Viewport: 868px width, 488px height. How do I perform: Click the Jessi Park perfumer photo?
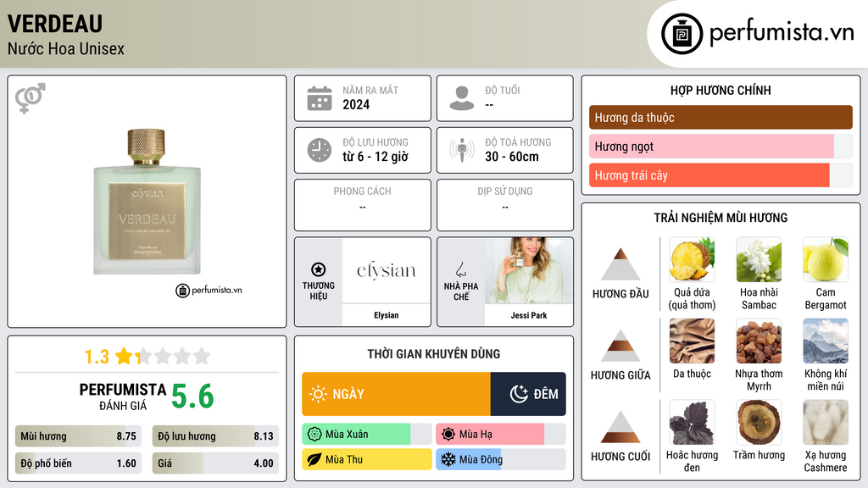(x=529, y=270)
